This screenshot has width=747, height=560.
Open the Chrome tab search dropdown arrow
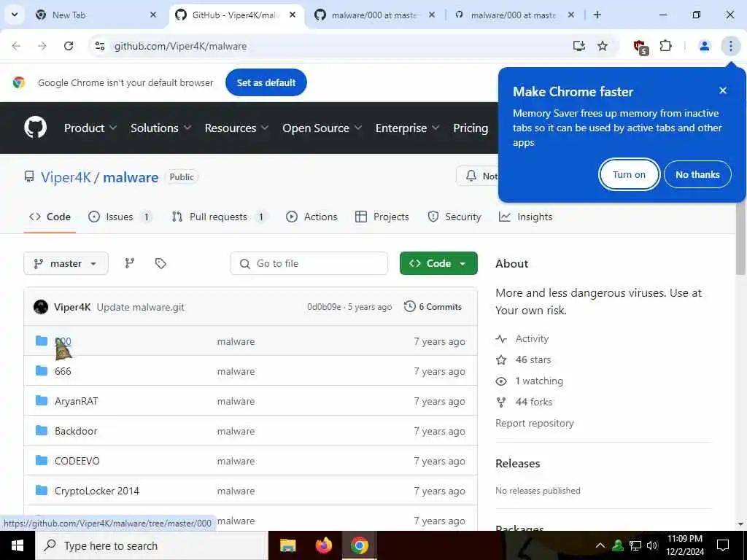click(x=15, y=15)
